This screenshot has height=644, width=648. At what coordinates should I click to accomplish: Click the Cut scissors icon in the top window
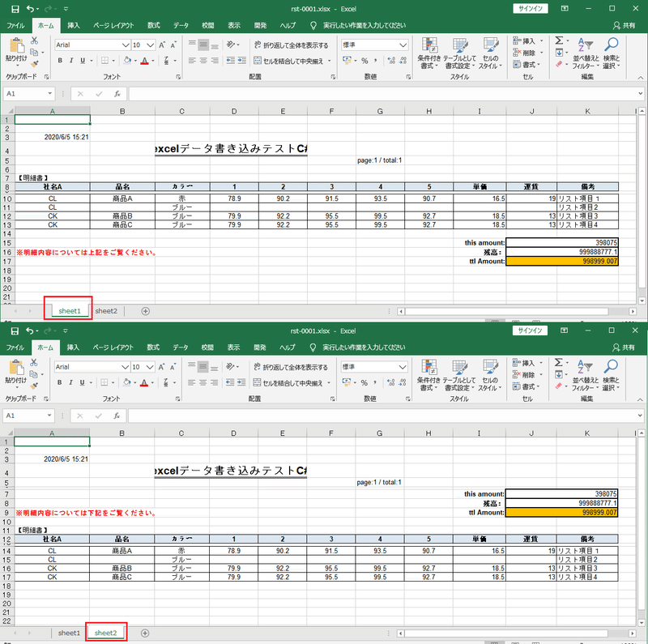(34, 41)
